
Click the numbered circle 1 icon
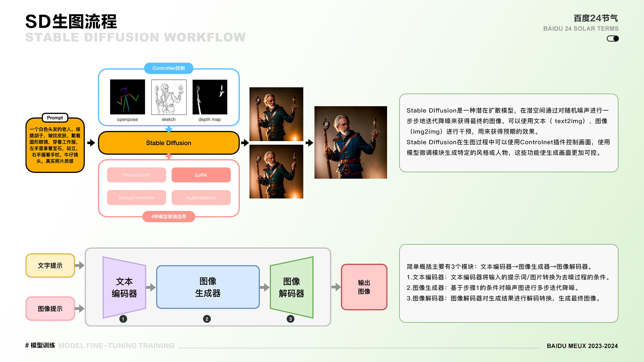click(123, 319)
